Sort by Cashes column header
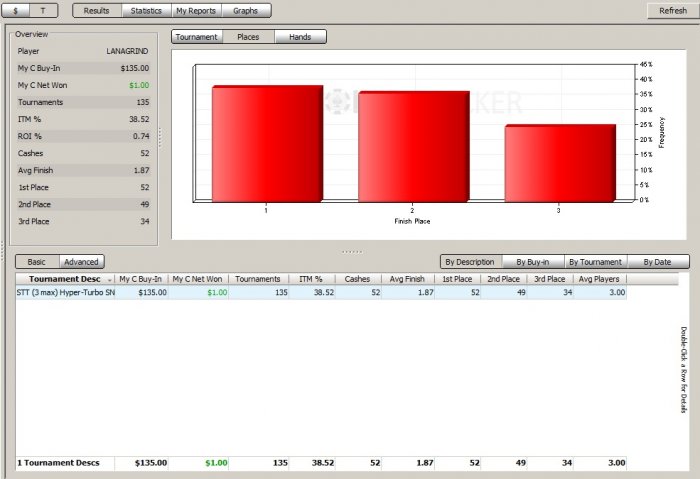Image resolution: width=700 pixels, height=479 pixels. coord(358,279)
